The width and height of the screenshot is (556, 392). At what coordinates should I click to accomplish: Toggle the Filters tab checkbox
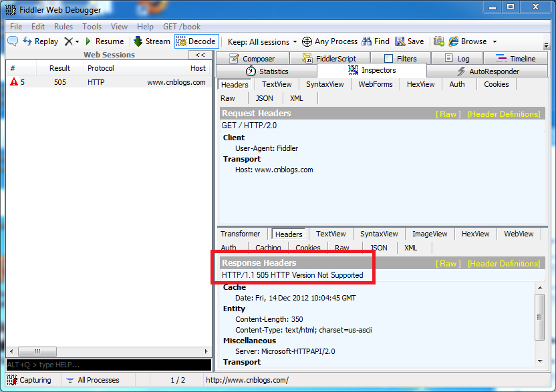388,59
